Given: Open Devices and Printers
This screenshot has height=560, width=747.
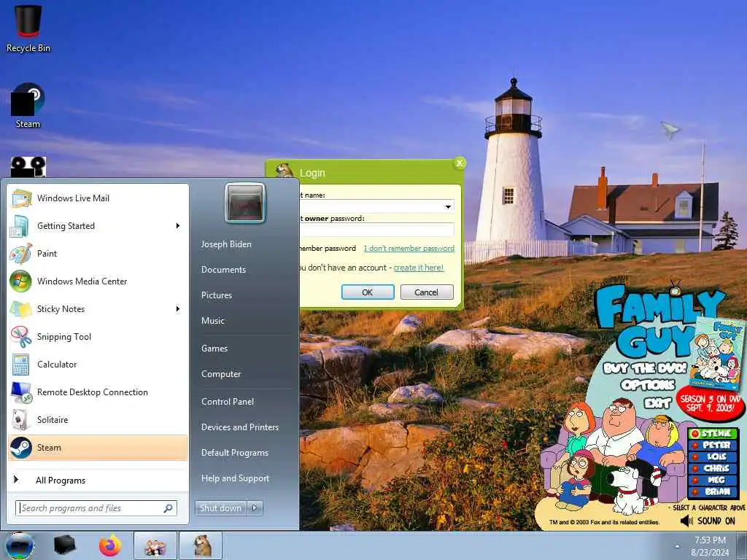Looking at the screenshot, I should tap(240, 427).
